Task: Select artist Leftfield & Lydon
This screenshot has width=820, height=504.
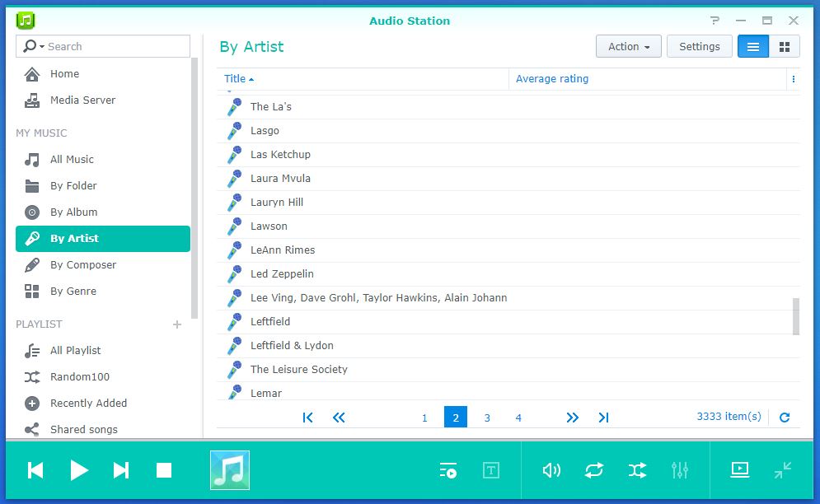Action: coord(508,346)
